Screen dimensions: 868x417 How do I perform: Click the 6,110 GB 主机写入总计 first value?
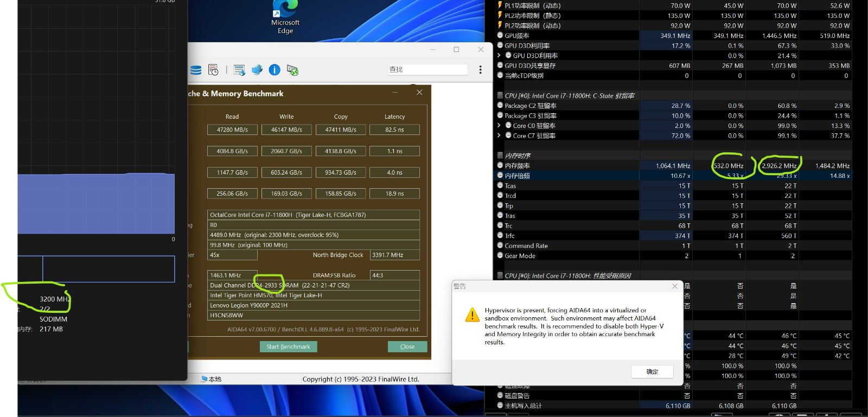click(678, 406)
